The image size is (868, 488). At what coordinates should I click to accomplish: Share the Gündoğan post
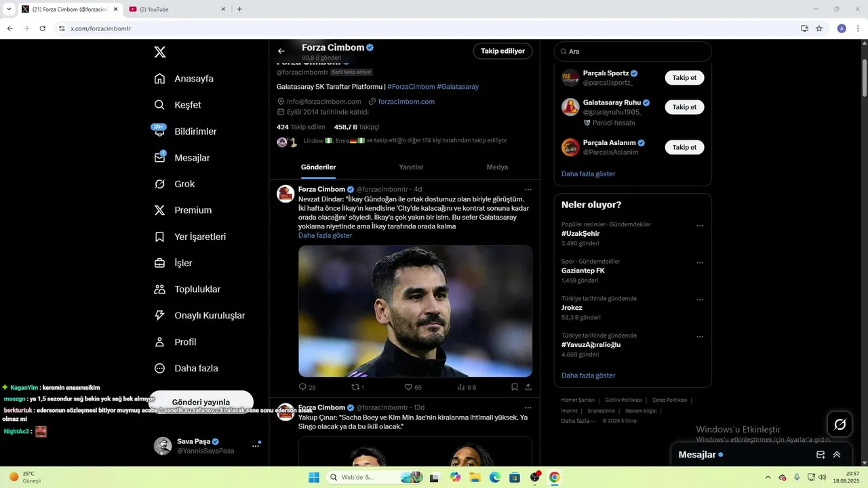coord(528,387)
